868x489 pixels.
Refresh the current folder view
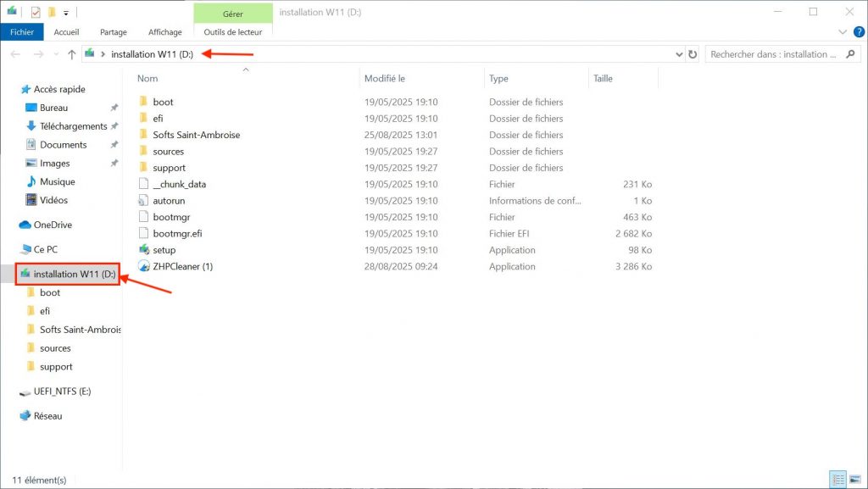click(x=693, y=54)
